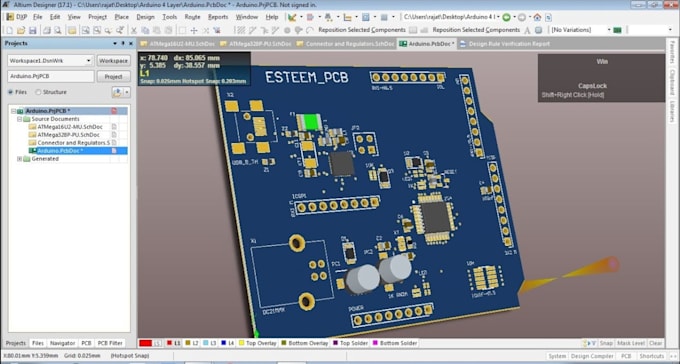The image size is (680, 364).
Task: Open the Design menu
Action: click(x=145, y=17)
